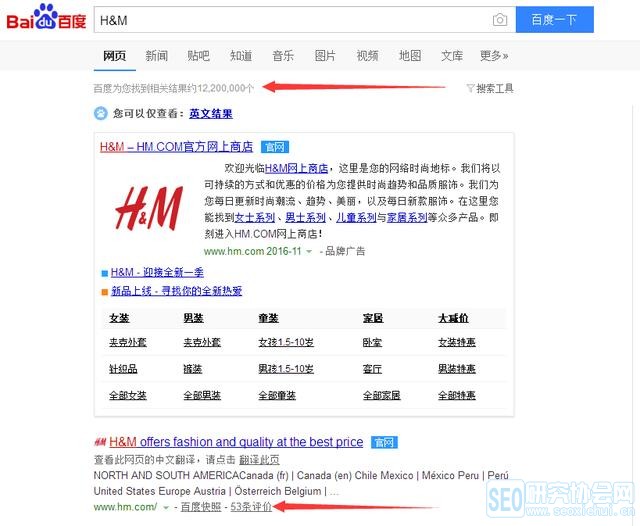Open the 儿童系列 link
640x526 pixels.
coord(356,218)
